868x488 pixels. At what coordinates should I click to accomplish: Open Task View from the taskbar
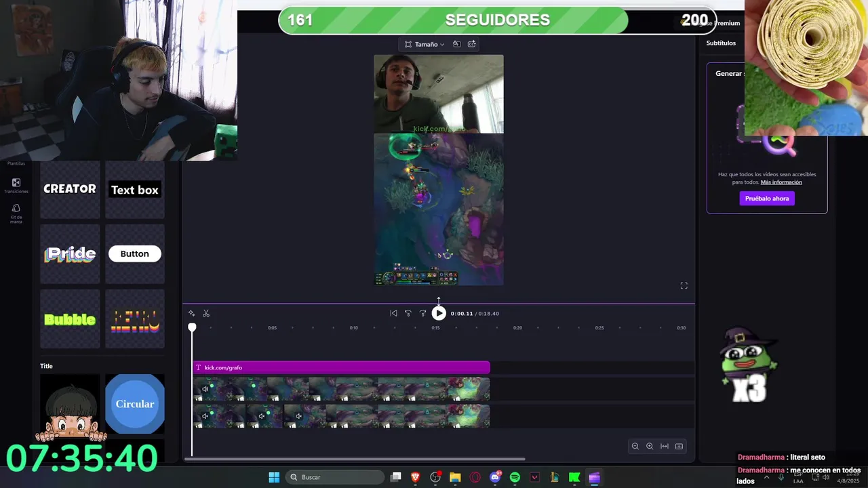(x=396, y=477)
